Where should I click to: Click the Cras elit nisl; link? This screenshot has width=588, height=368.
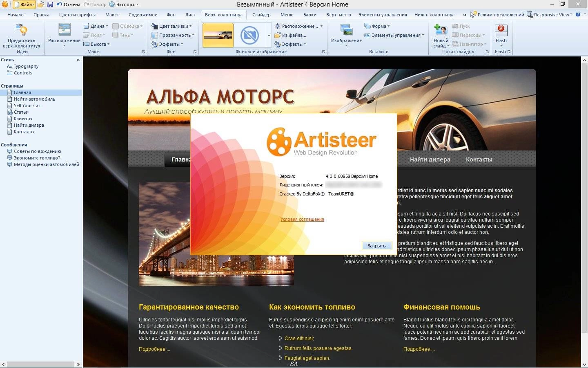click(299, 339)
